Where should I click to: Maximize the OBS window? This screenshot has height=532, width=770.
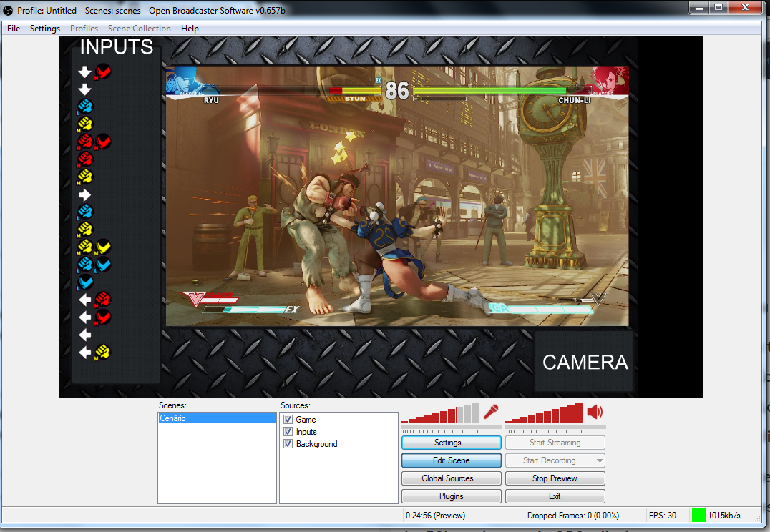[718, 7]
